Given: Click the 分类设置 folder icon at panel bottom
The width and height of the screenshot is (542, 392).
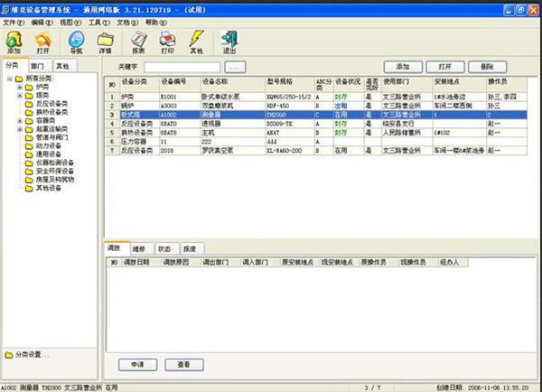Looking at the screenshot, I should click(9, 355).
